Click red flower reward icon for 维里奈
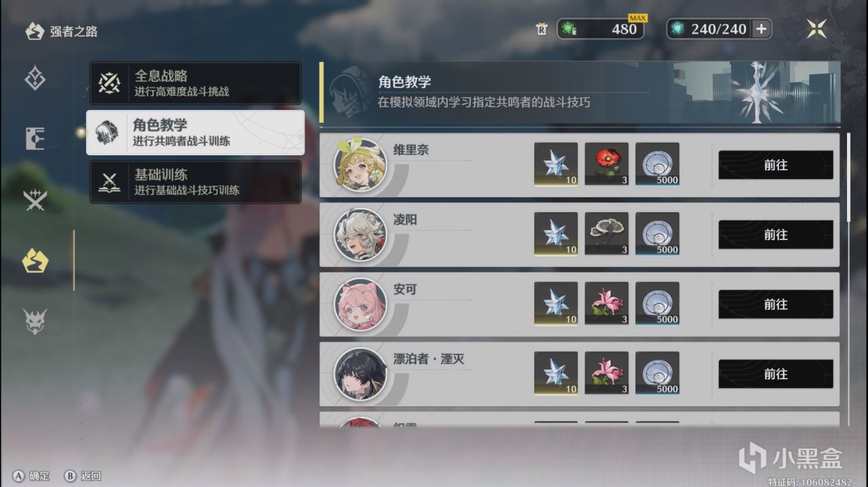868x487 pixels. 606,164
